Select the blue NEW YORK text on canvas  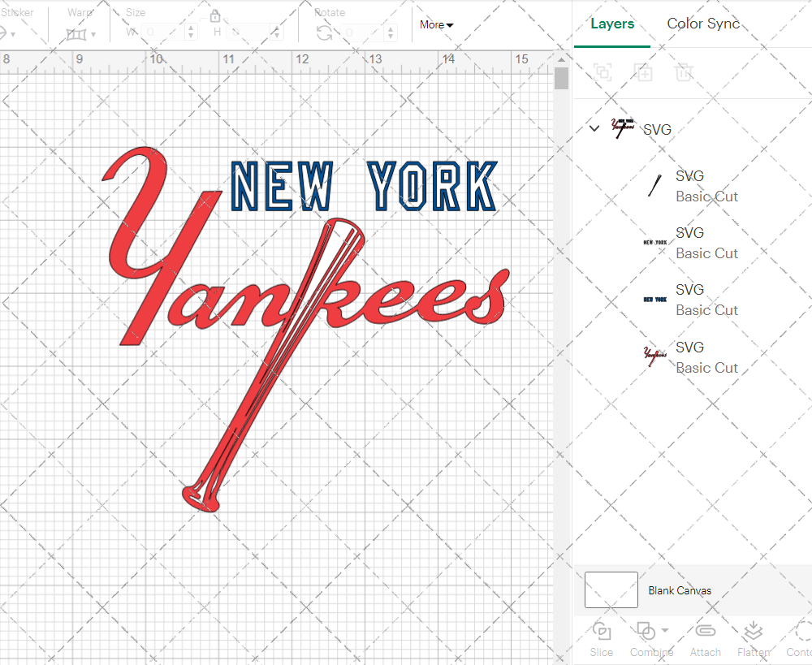[x=364, y=185]
